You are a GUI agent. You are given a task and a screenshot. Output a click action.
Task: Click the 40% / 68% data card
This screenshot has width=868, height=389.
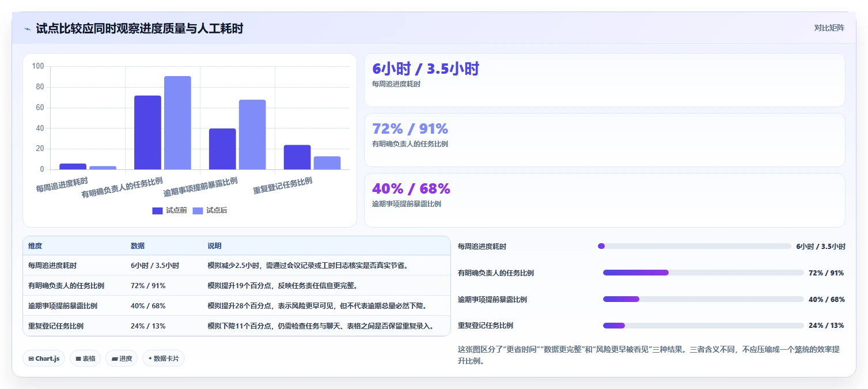(x=604, y=201)
